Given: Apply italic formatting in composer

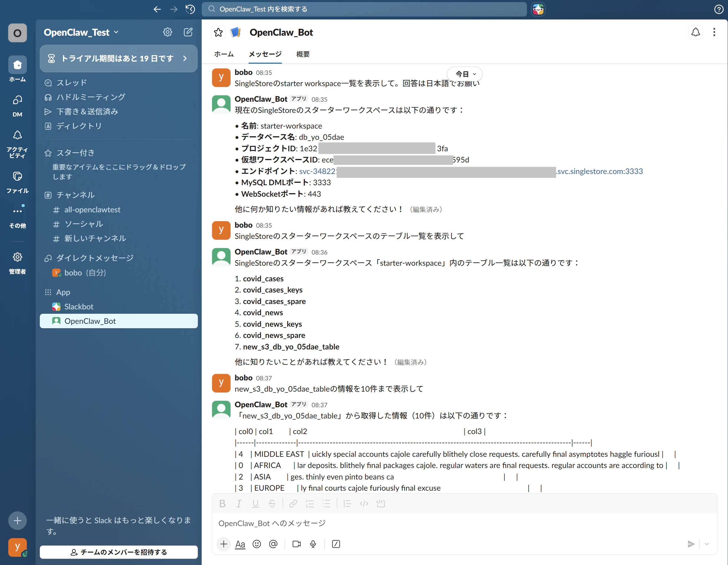Looking at the screenshot, I should 239,504.
